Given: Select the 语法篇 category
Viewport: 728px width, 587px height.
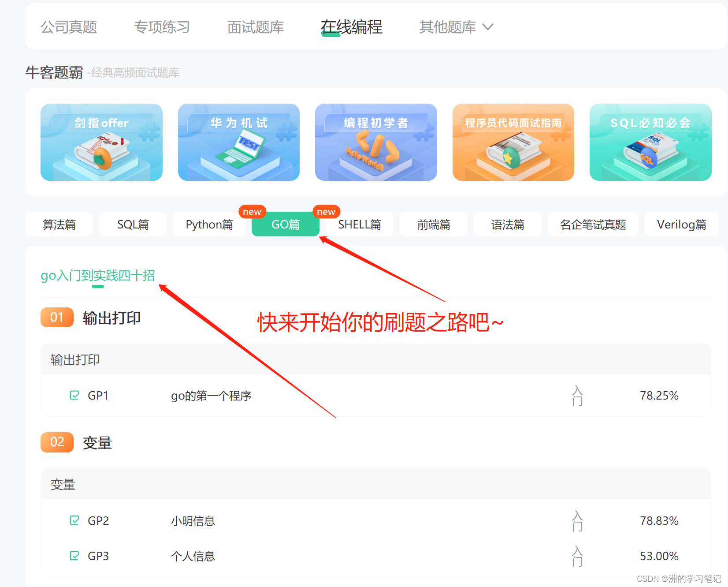Looking at the screenshot, I should pyautogui.click(x=508, y=224).
